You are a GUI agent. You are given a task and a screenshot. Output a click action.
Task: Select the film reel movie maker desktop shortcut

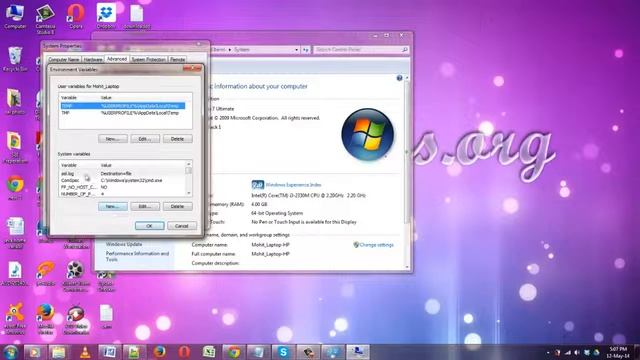pos(76,276)
